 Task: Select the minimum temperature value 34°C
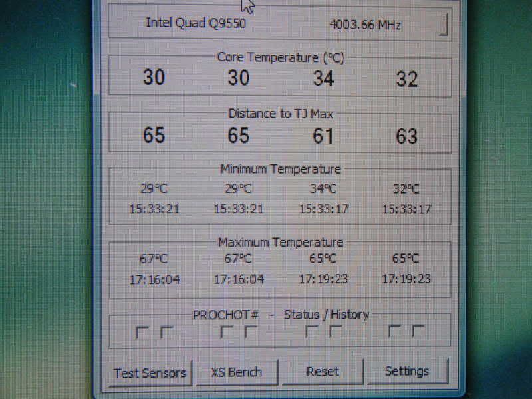[323, 188]
